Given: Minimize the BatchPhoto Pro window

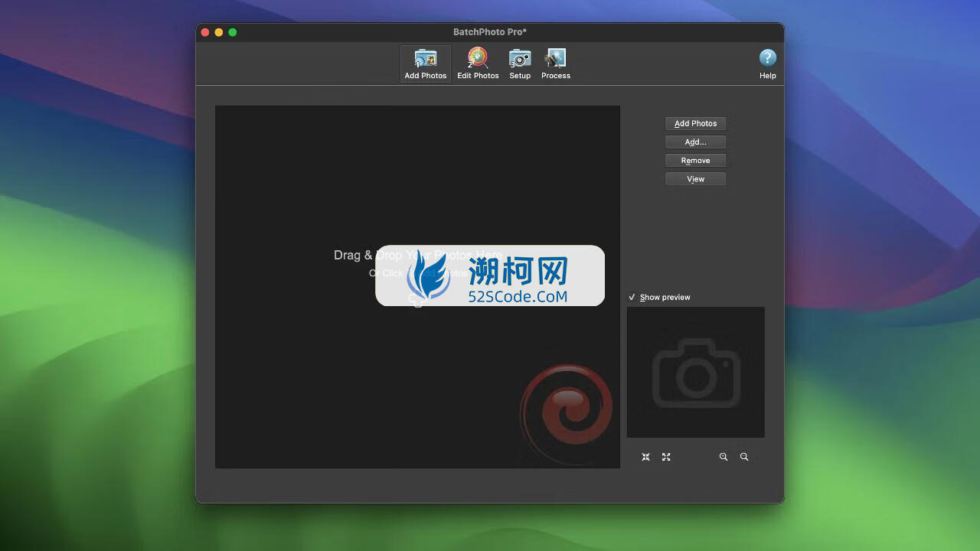Looking at the screenshot, I should pyautogui.click(x=219, y=32).
